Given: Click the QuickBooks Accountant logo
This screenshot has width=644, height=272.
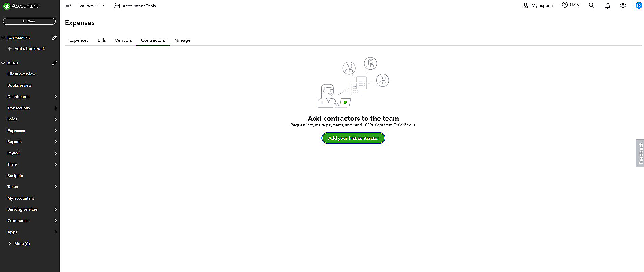Looking at the screenshot, I should 21,6.
